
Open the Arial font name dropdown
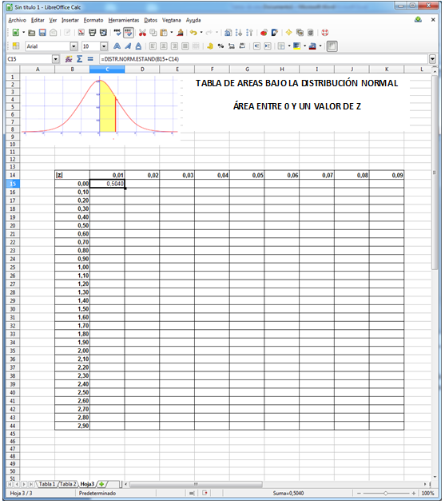[x=74, y=46]
